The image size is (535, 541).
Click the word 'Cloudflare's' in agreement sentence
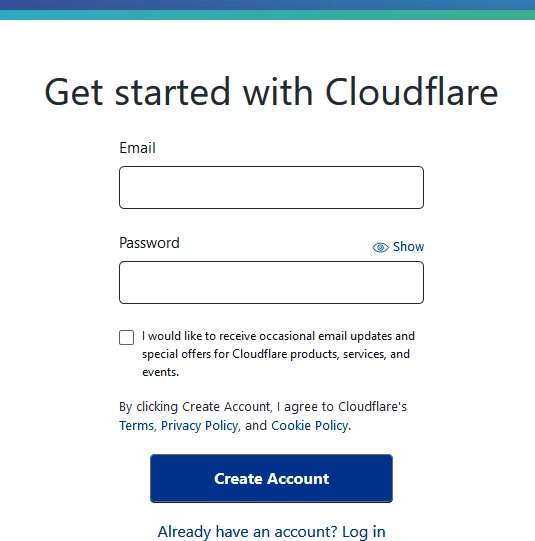click(x=373, y=406)
